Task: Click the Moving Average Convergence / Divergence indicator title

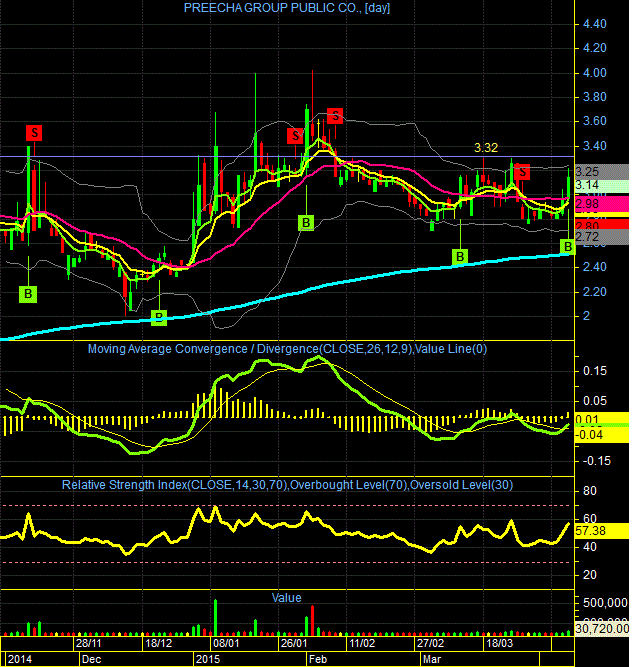Action: point(287,349)
